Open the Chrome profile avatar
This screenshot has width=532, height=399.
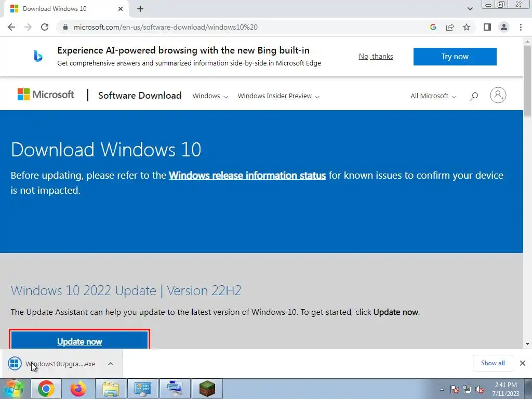click(504, 27)
